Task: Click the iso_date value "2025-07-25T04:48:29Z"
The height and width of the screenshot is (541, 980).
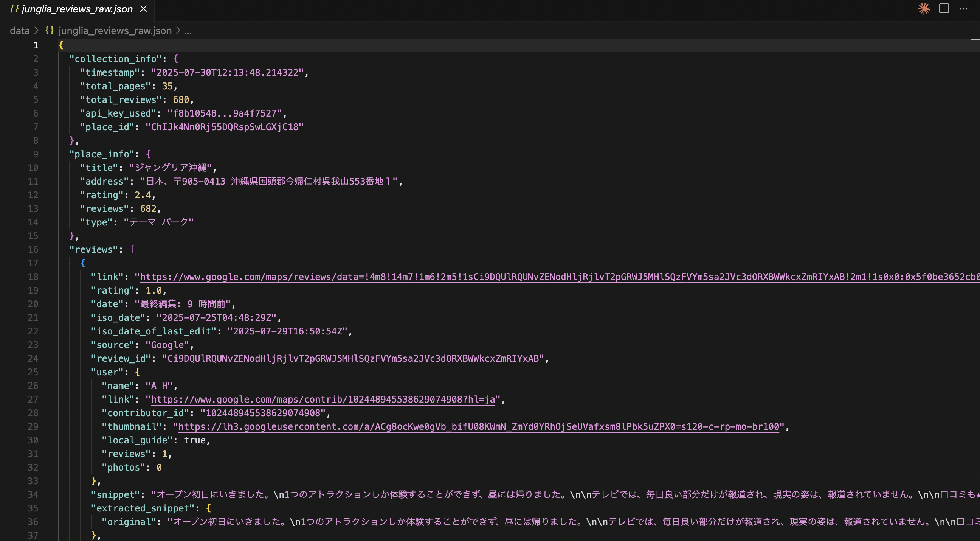Action: (x=217, y=318)
